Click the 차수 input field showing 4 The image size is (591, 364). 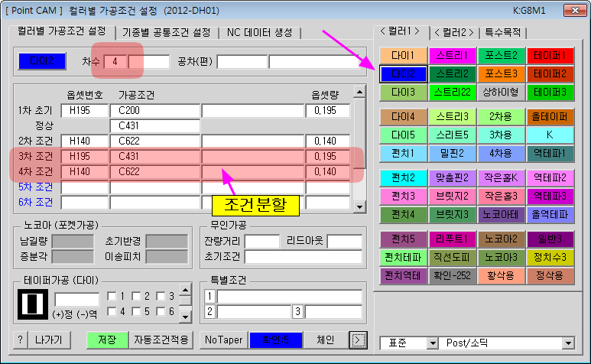coord(115,61)
